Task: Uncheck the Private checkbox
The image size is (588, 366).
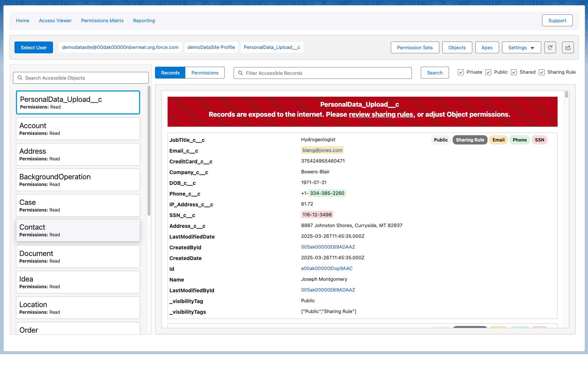Action: click(460, 72)
